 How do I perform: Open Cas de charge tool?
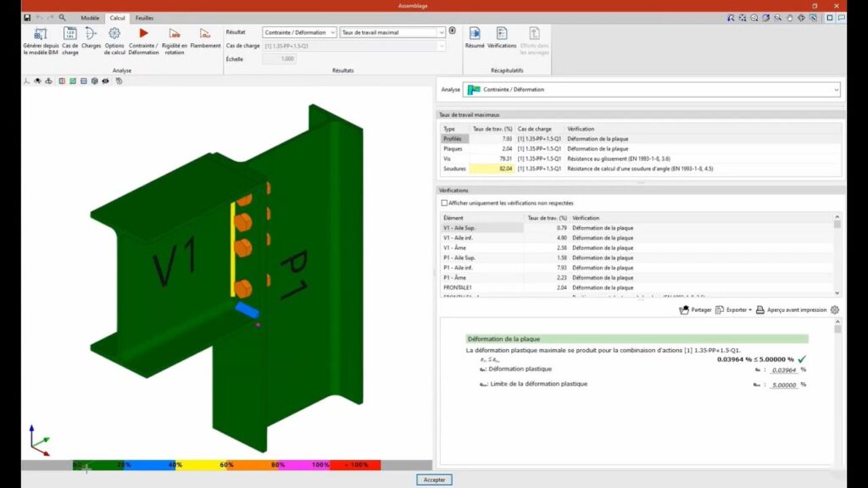coord(70,35)
